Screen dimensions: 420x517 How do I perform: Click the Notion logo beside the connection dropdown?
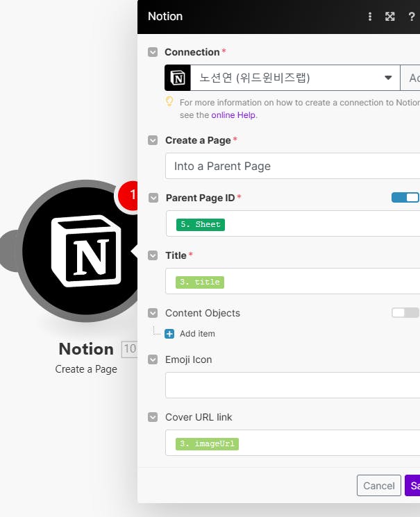tap(178, 78)
